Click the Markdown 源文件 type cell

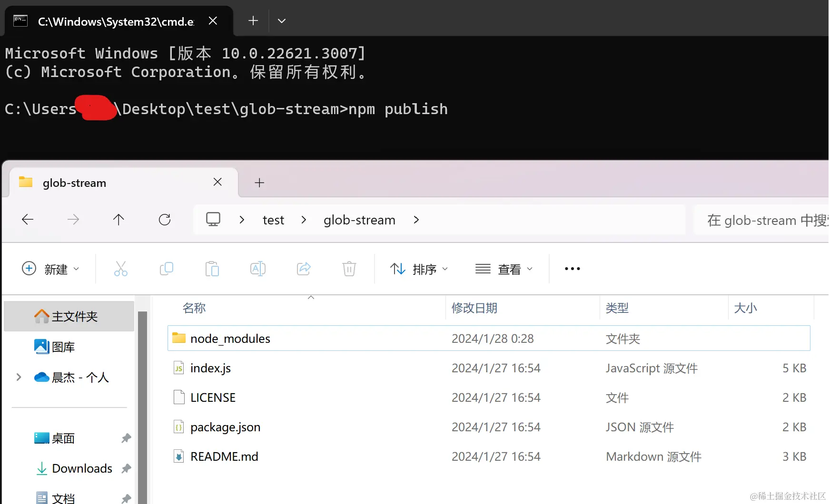(653, 456)
